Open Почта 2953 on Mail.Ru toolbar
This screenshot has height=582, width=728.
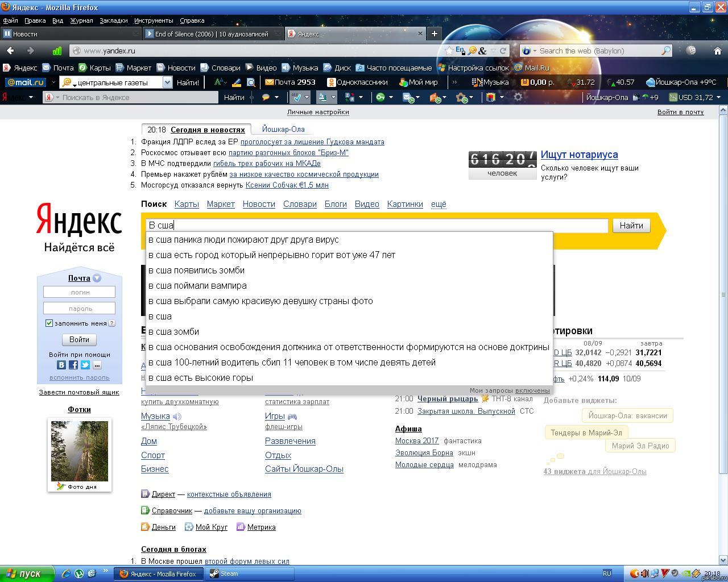[x=291, y=82]
